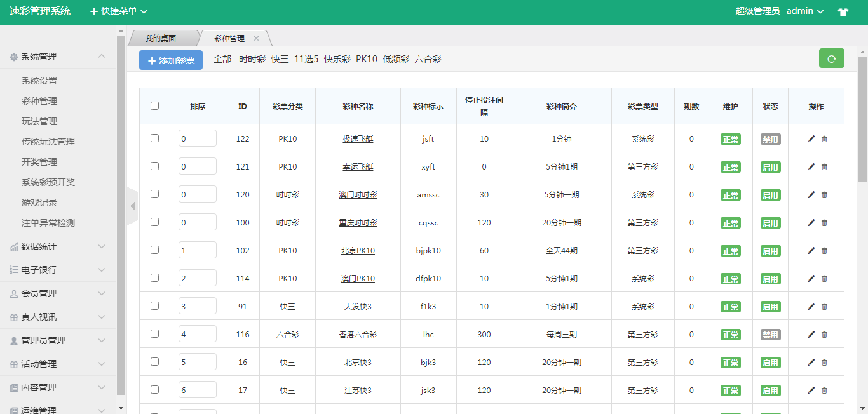The width and height of the screenshot is (868, 414).
Task: Click the sort input for 江苏快3 row
Action: [197, 390]
